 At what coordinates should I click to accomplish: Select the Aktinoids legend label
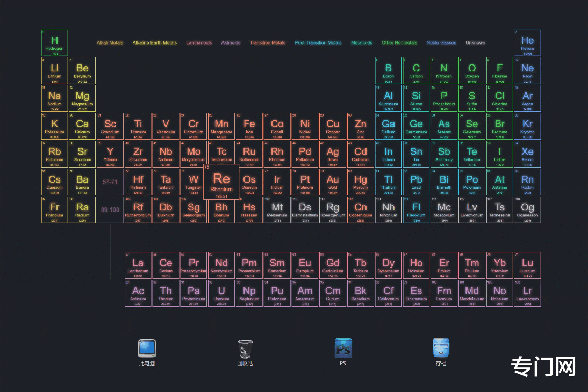(x=231, y=43)
